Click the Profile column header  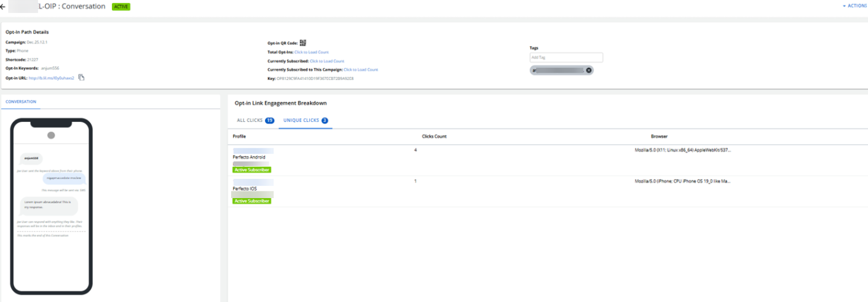[x=239, y=136]
